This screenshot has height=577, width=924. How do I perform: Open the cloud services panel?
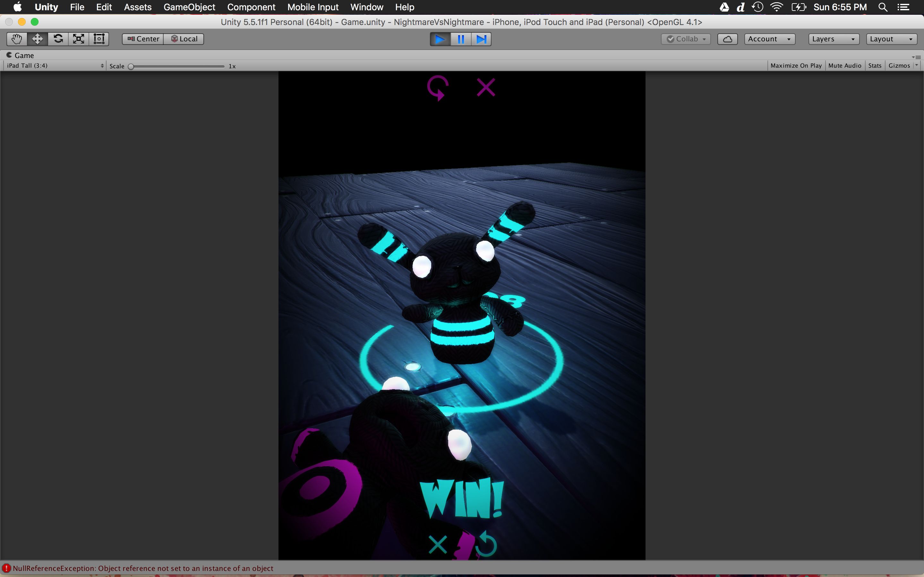coord(727,39)
